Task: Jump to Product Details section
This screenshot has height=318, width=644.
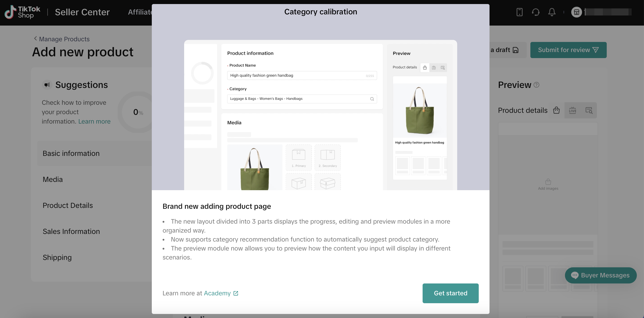Action: click(x=68, y=205)
